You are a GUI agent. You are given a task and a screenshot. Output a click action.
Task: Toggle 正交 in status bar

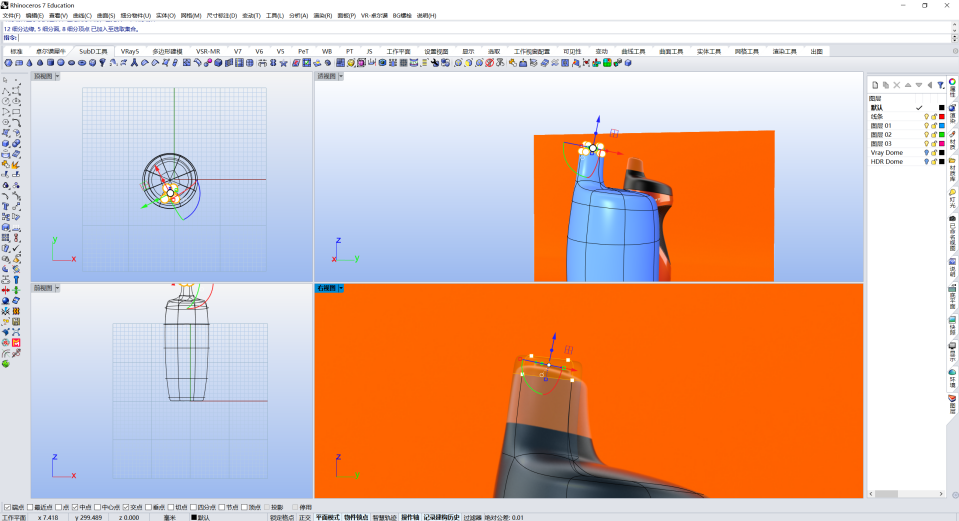305,517
